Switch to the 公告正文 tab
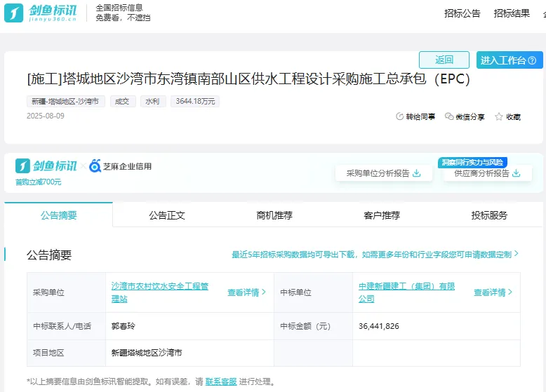546x392 pixels. pos(166,215)
